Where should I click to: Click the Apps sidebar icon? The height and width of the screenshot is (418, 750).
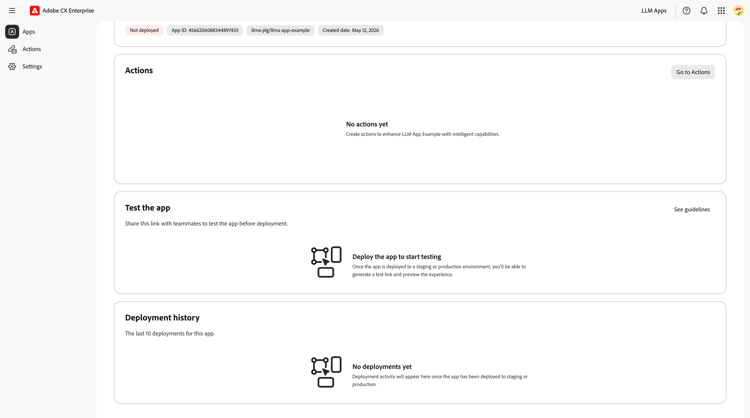point(12,32)
